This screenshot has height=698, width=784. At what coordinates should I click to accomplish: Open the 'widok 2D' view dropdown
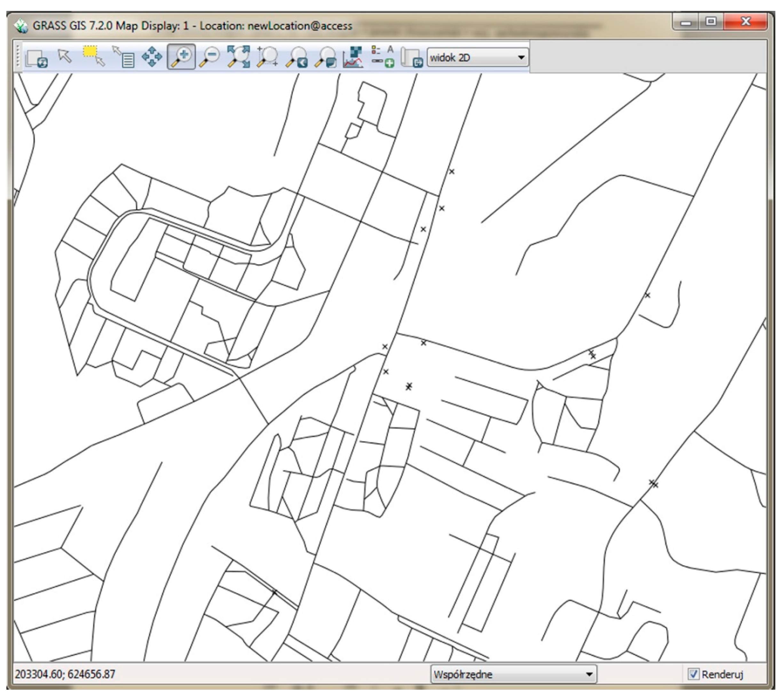pos(478,58)
